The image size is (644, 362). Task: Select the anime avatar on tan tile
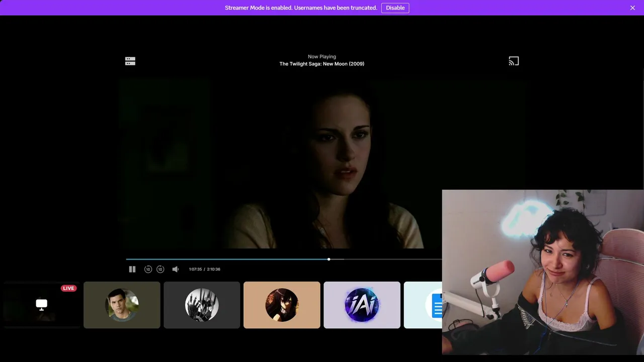[282, 305]
